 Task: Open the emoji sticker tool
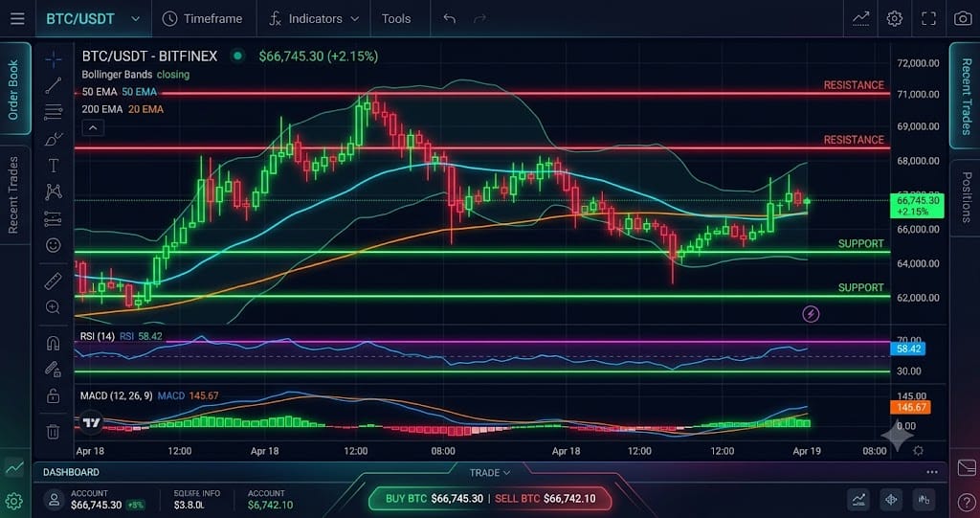[54, 245]
